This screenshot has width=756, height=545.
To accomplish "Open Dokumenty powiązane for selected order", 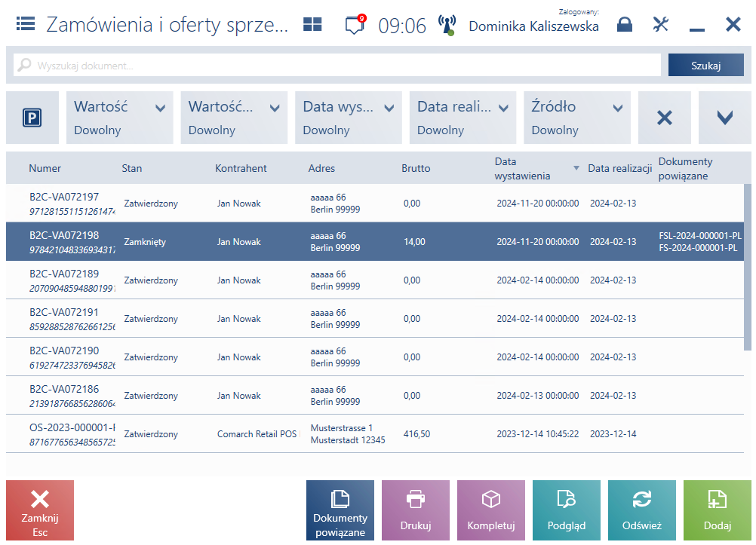I will point(340,510).
